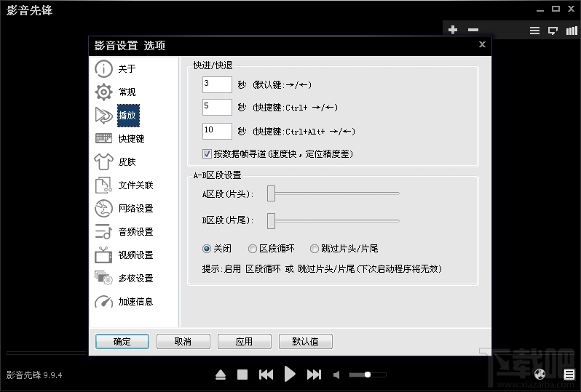Click the 取消 button
This screenshot has height=392, width=581.
(x=183, y=341)
